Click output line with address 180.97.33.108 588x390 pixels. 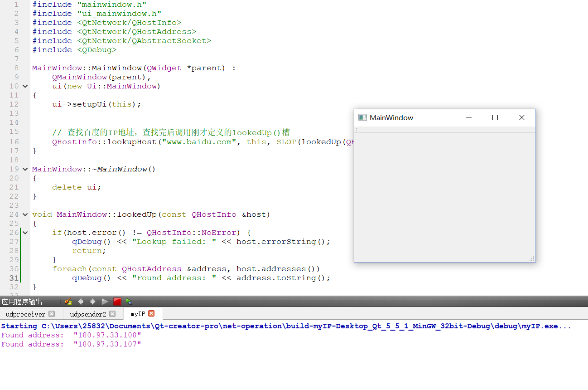71,335
